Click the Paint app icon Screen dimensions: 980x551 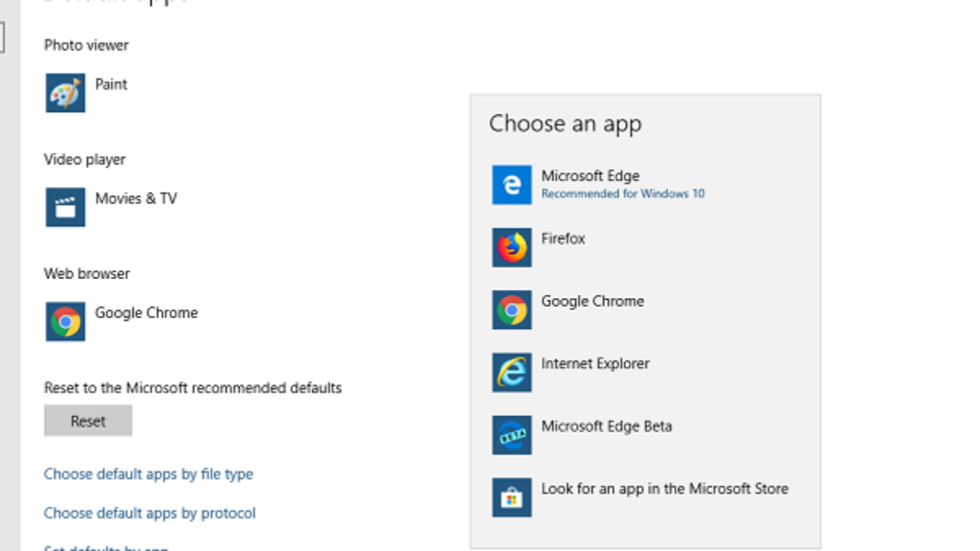[x=65, y=93]
